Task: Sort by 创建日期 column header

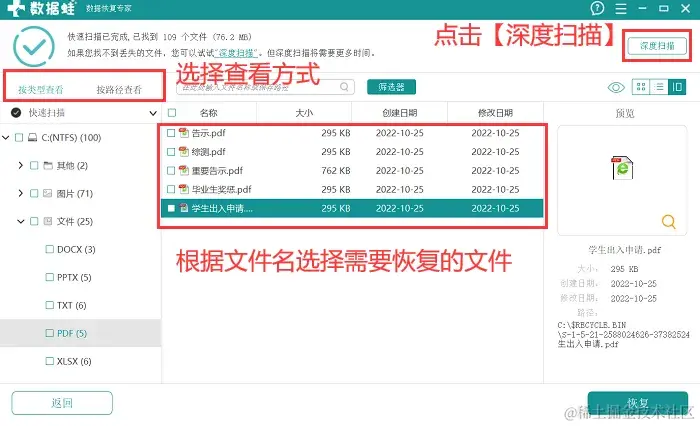Action: (400, 113)
